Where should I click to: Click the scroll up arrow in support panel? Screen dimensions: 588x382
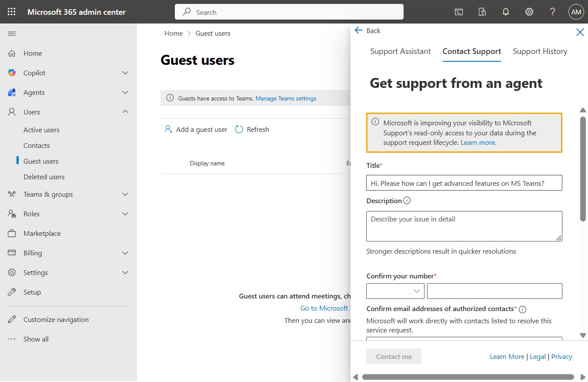[x=583, y=110]
